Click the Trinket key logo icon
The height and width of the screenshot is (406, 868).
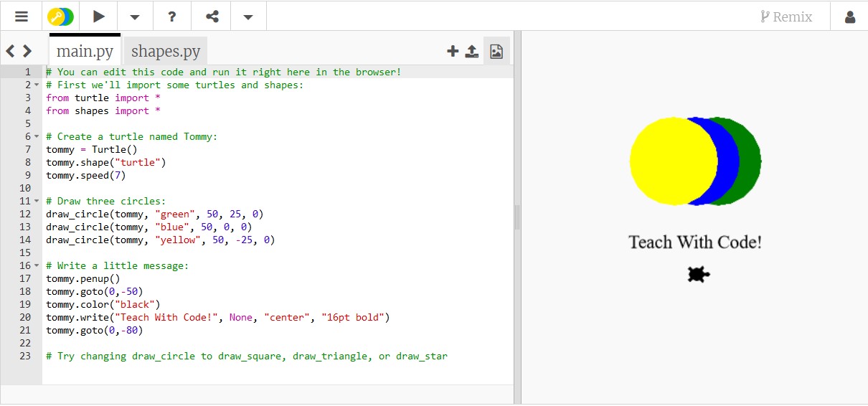click(60, 16)
